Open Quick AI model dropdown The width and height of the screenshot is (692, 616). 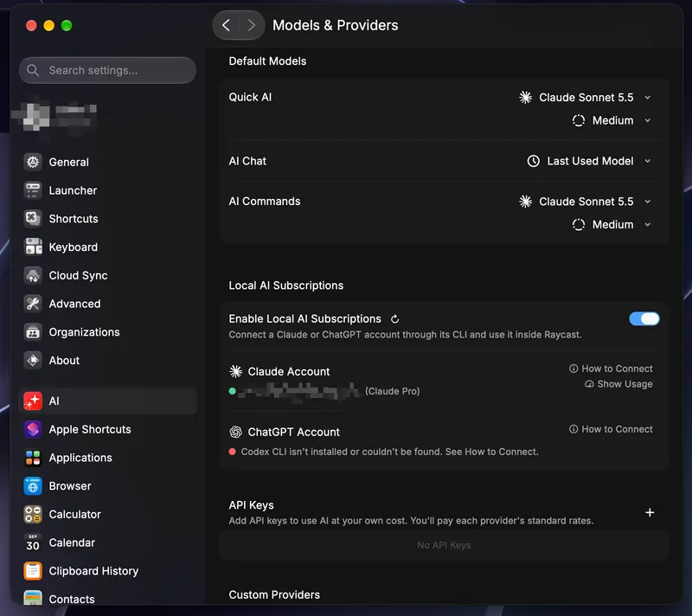click(585, 97)
